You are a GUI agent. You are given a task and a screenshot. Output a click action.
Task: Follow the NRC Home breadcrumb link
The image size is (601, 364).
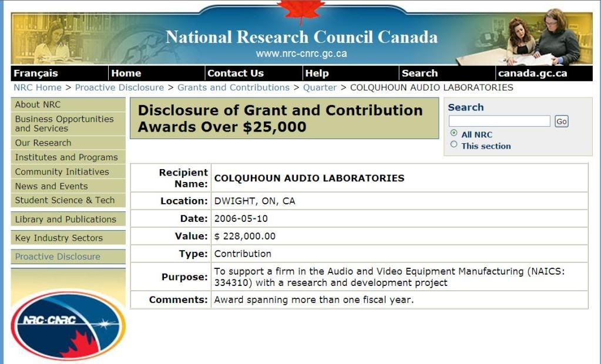[38, 87]
